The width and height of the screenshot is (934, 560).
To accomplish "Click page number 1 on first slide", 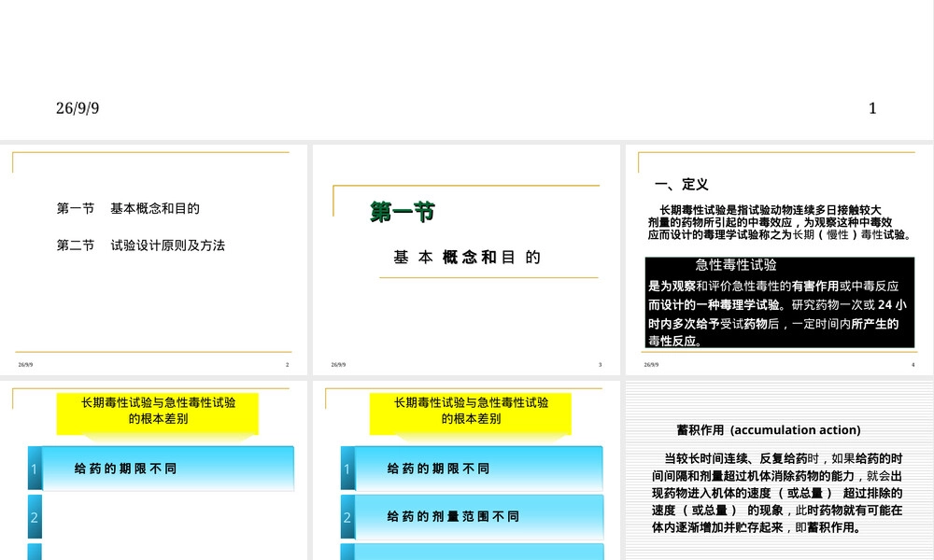I will (x=872, y=108).
